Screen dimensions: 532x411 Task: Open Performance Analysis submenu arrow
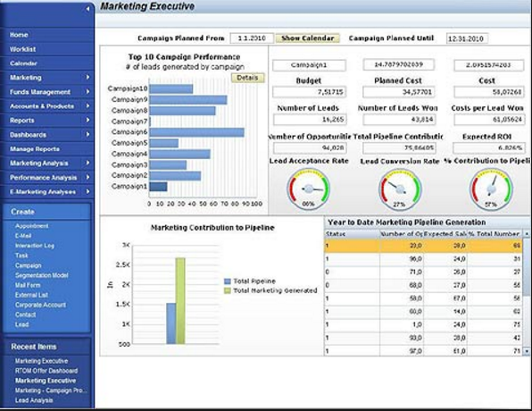(87, 177)
